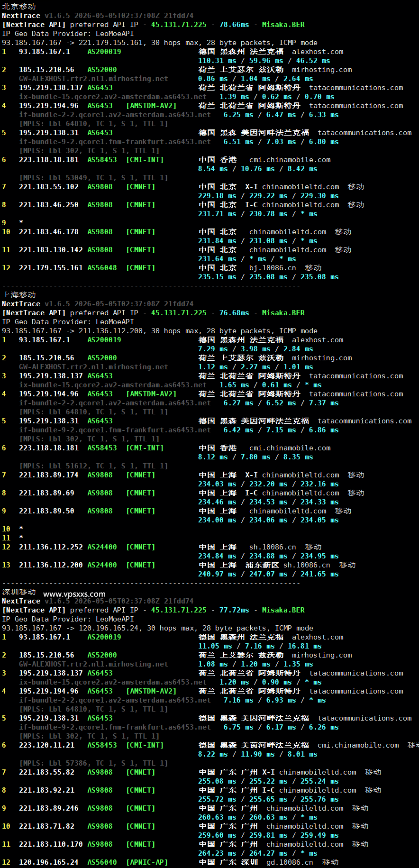Click the gd.10086.cn hostname
419x868 pixels.
(x=290, y=862)
